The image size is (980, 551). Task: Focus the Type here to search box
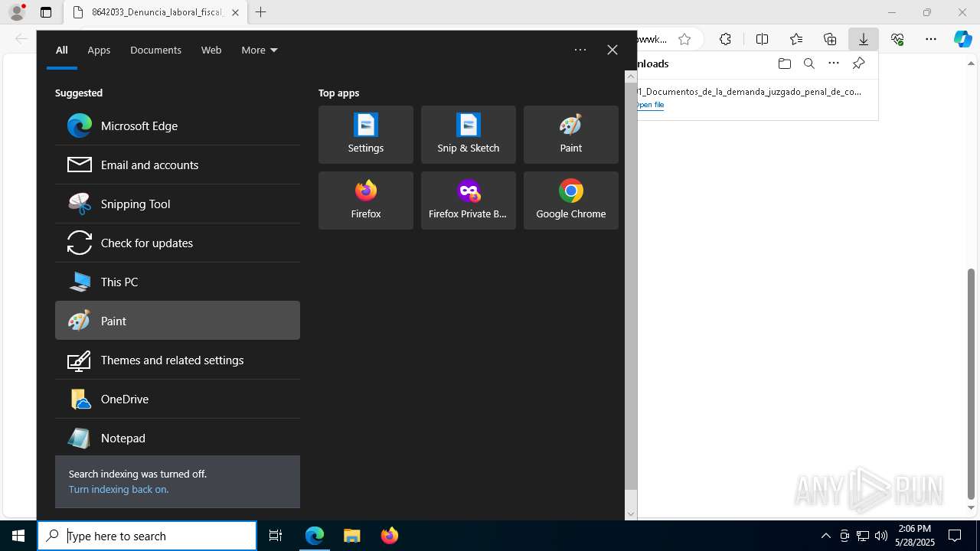pos(147,536)
